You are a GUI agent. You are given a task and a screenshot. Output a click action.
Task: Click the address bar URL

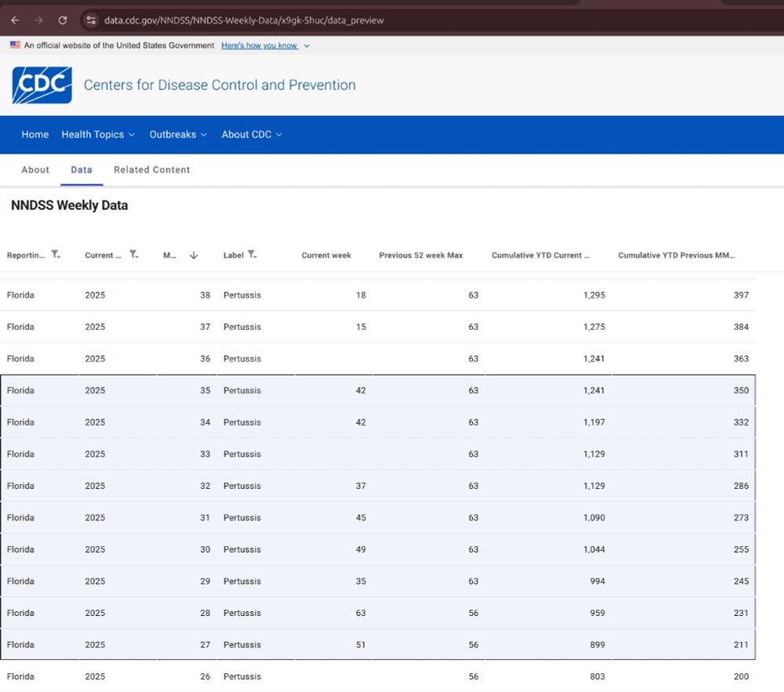244,20
